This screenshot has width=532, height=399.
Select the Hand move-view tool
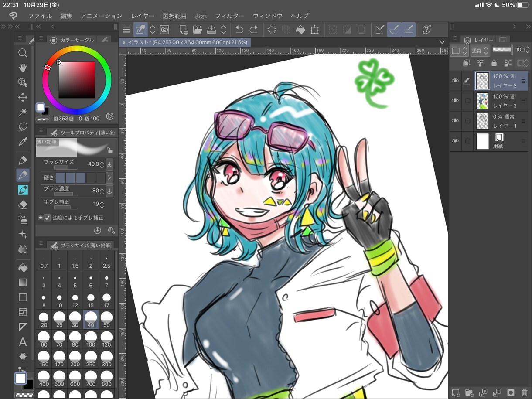23,68
